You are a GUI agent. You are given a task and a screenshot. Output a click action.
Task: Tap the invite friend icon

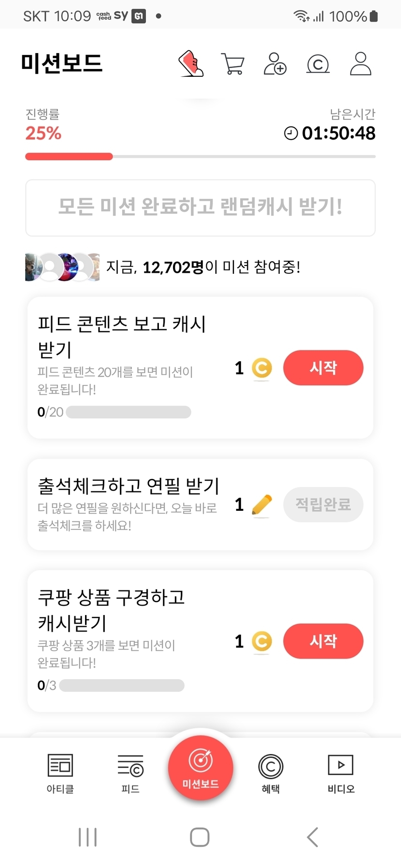click(x=275, y=64)
